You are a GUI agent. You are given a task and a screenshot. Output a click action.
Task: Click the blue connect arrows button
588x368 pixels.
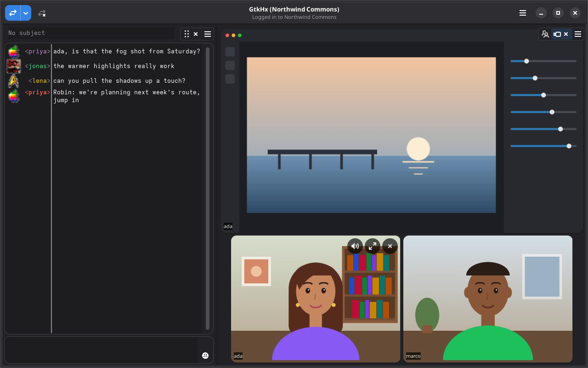coord(13,13)
